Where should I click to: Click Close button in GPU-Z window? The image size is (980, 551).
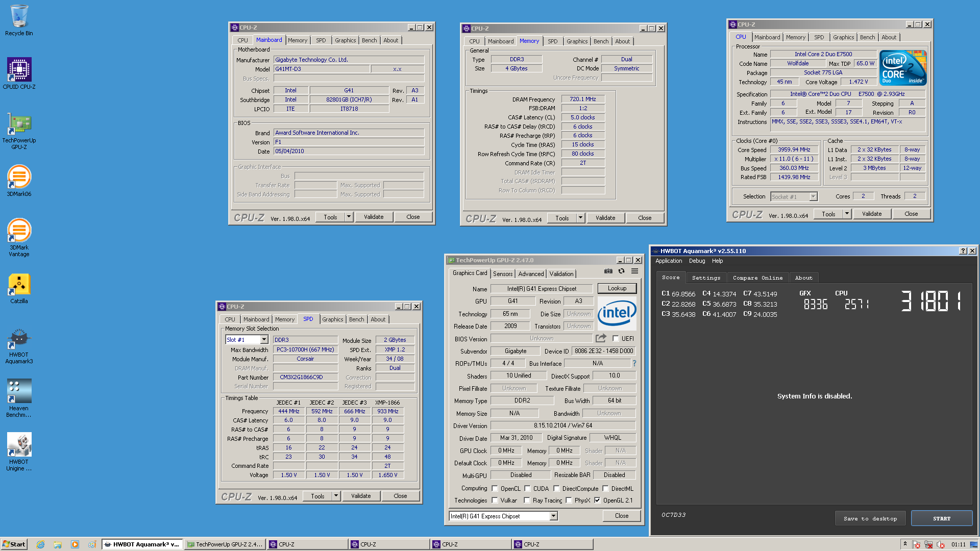click(x=622, y=516)
